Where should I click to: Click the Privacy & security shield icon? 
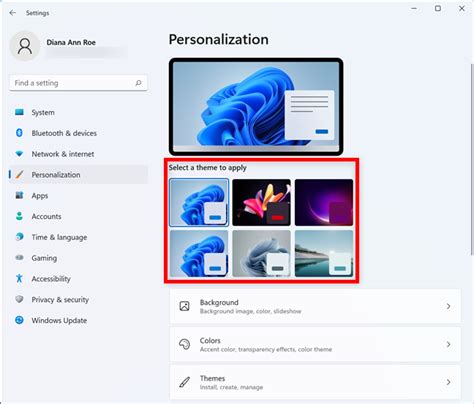click(x=19, y=299)
